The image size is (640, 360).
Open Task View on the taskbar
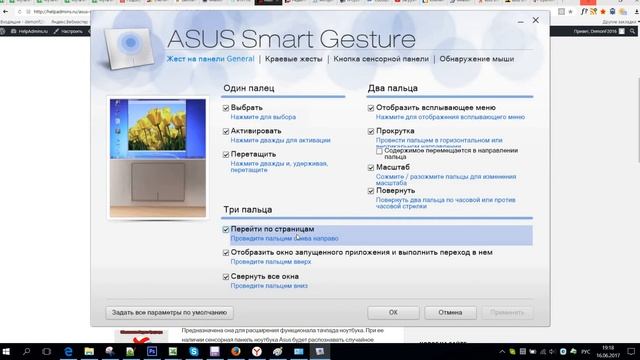(47, 351)
